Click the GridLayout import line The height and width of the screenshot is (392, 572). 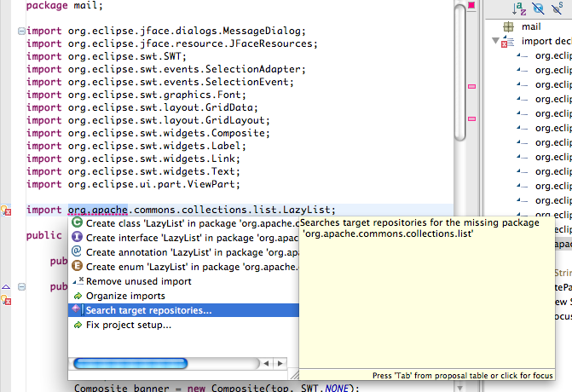(x=148, y=120)
